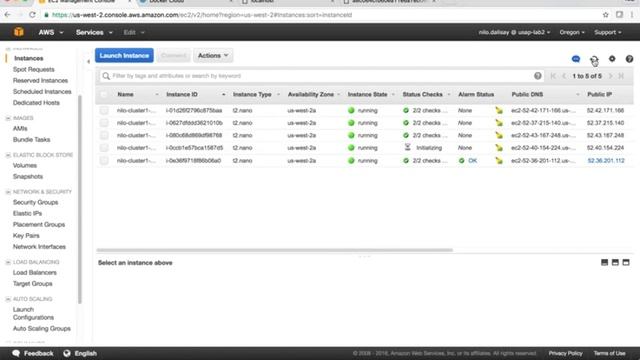Collapse the ELASTIC BLOCK STORE section
This screenshot has height=360, width=640.
[8, 155]
